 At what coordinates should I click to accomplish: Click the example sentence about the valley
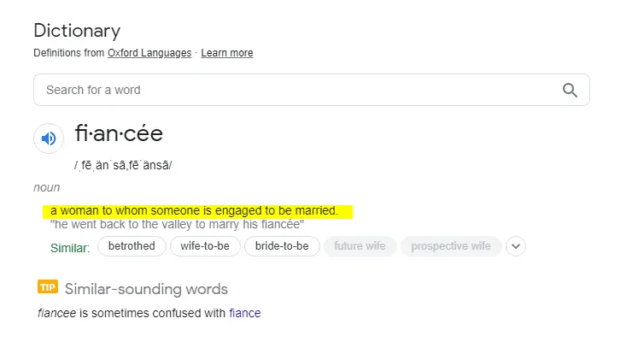(x=177, y=225)
